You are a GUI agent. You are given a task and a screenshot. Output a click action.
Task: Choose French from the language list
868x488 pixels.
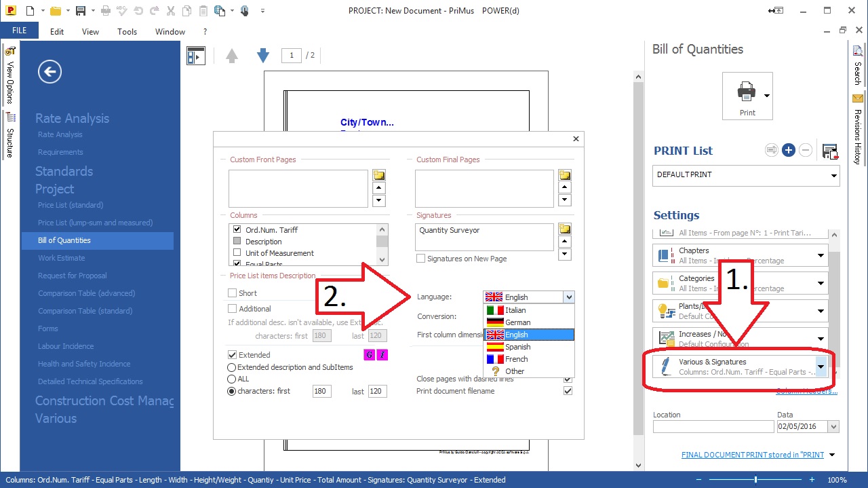[x=529, y=359]
